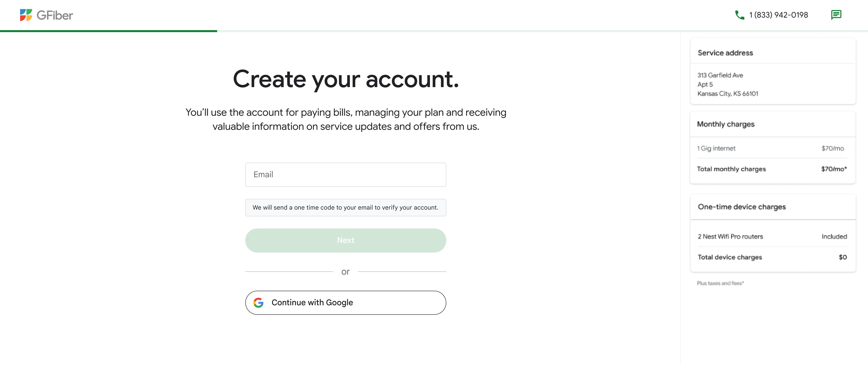Click the GFiber colorful logo icon
868x365 pixels.
26,15
